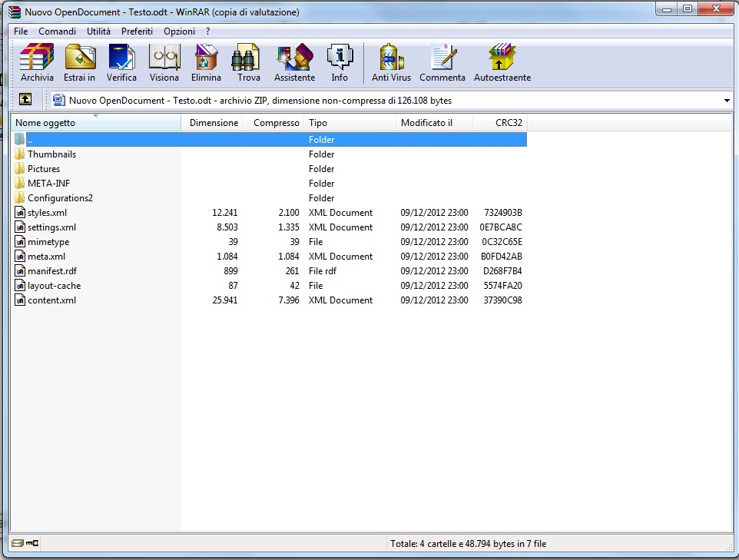Click CRC32 value 5574FA20
The width and height of the screenshot is (739, 560).
click(x=503, y=286)
